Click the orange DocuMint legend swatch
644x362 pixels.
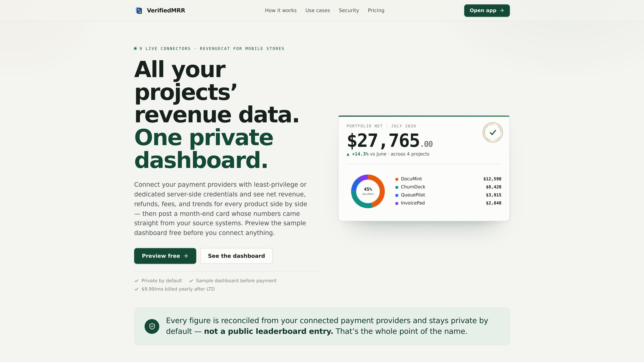click(397, 179)
